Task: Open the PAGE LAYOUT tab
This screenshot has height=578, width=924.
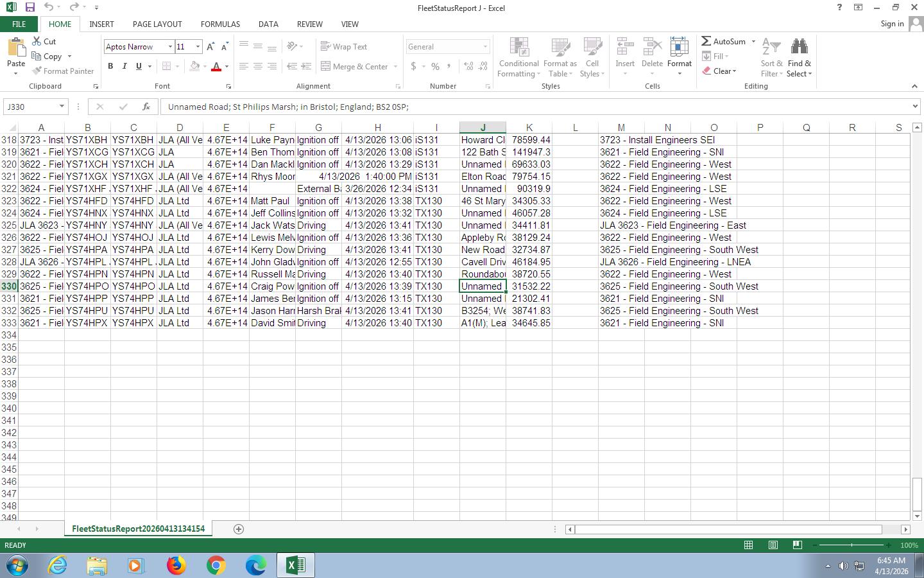Action: pos(157,24)
